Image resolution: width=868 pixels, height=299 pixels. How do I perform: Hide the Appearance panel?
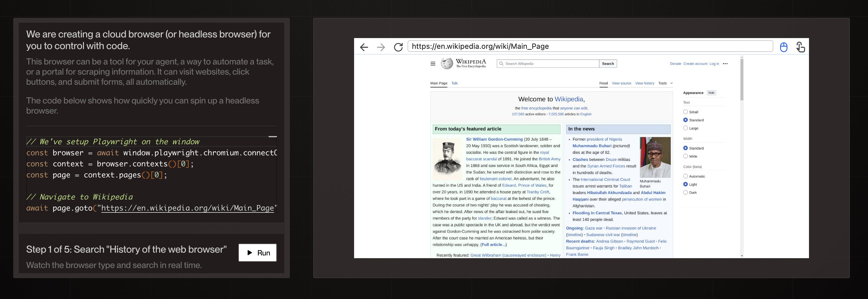711,93
